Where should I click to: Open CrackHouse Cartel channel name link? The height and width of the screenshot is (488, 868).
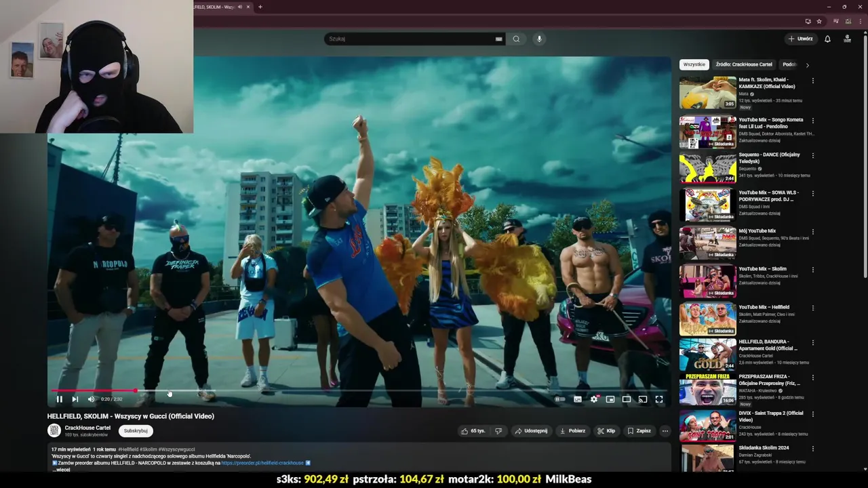87,428
